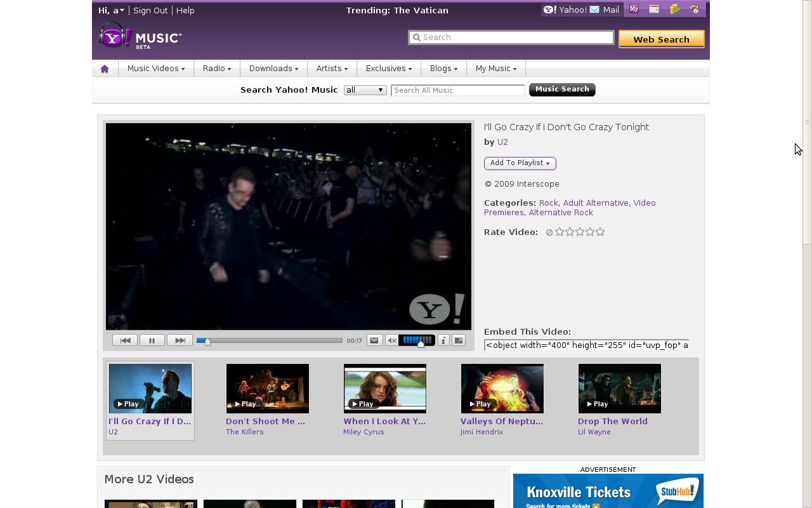
Task: Share video via the email icon
Action: [374, 340]
